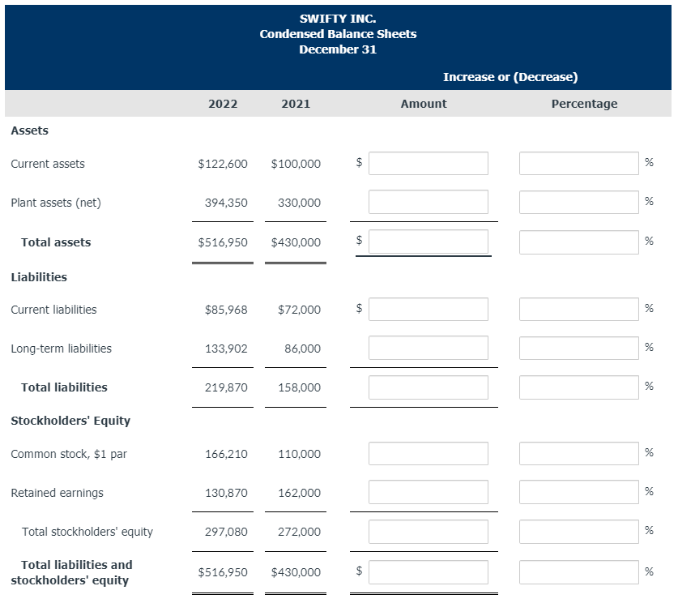Click the Current assets Percentage input field
The width and height of the screenshot is (678, 616).
click(578, 162)
